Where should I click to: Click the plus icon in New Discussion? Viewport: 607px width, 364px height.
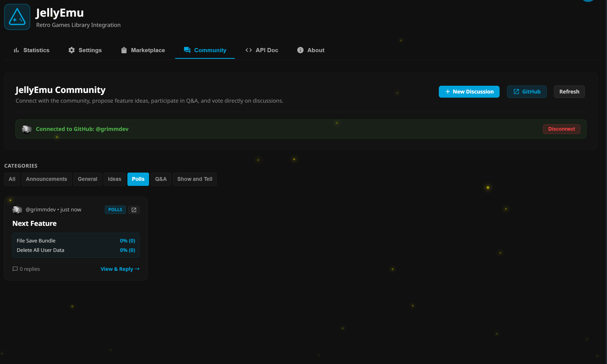click(448, 92)
